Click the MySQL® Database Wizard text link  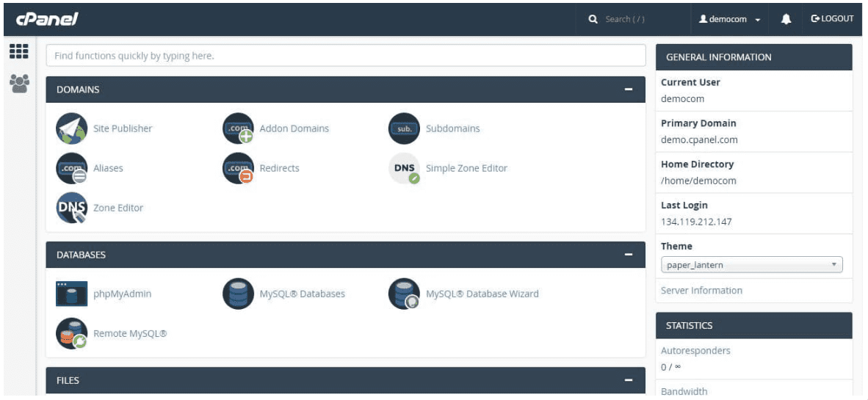pyautogui.click(x=482, y=294)
